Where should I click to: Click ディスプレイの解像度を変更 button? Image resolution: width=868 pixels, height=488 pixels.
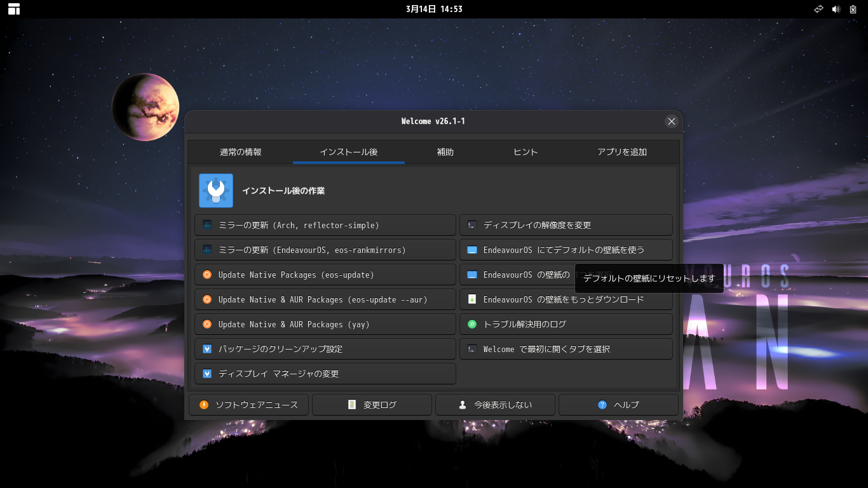pos(566,225)
